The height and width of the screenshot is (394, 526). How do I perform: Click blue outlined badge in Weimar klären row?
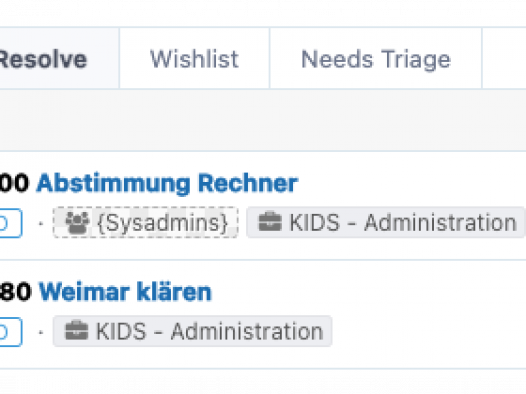coord(11,332)
